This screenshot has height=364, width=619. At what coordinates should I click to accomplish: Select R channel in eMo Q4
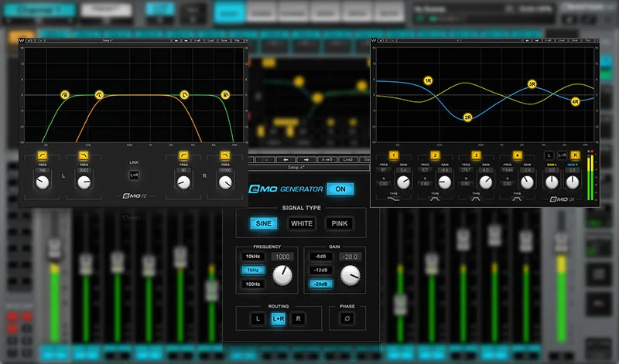pos(575,155)
